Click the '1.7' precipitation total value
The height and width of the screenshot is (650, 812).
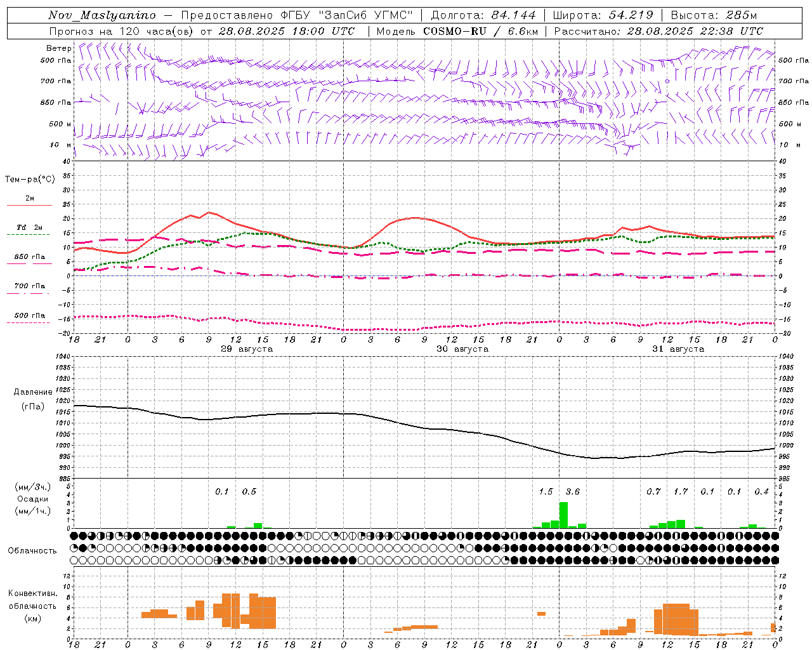tap(681, 492)
